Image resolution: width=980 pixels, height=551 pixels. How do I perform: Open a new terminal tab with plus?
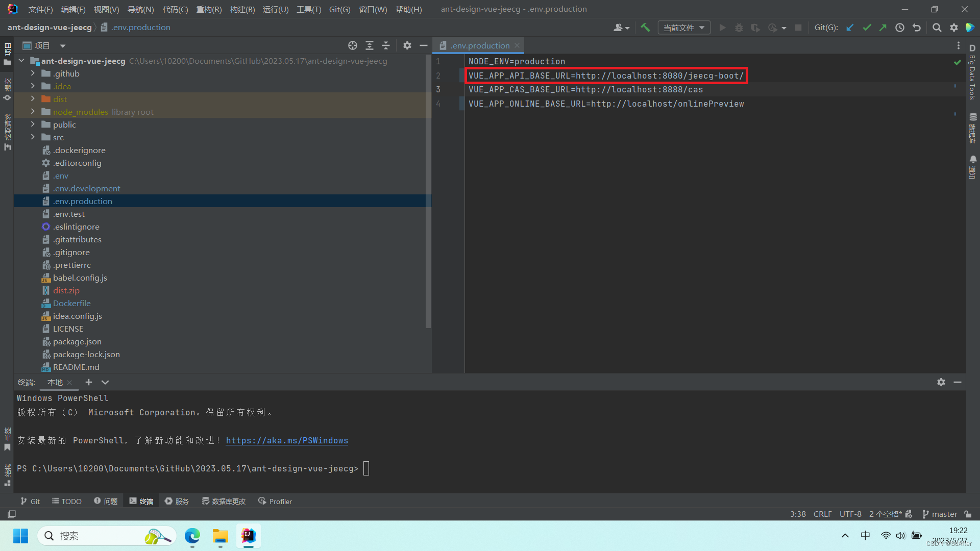pyautogui.click(x=88, y=382)
